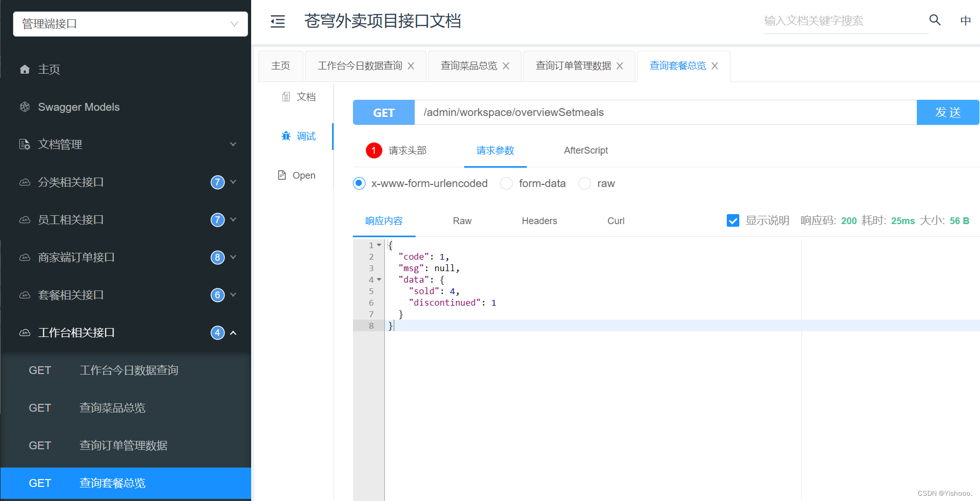Click the blue 7 badge on 员工相关接口
980x501 pixels.
click(218, 219)
